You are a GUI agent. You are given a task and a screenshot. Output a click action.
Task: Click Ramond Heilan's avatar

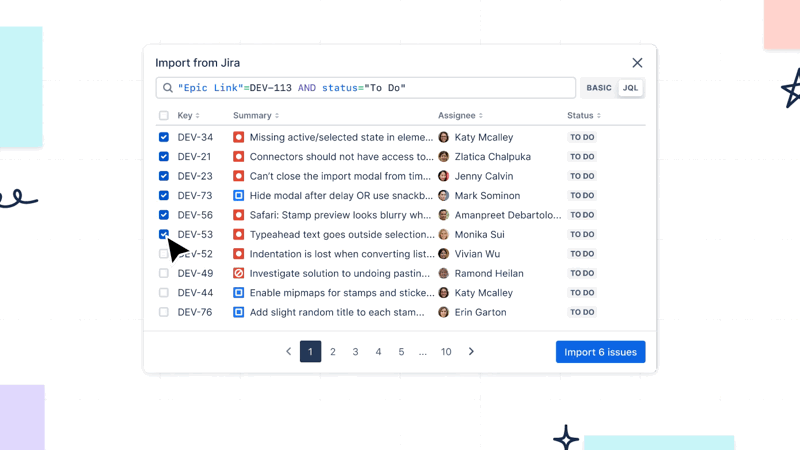coord(443,273)
